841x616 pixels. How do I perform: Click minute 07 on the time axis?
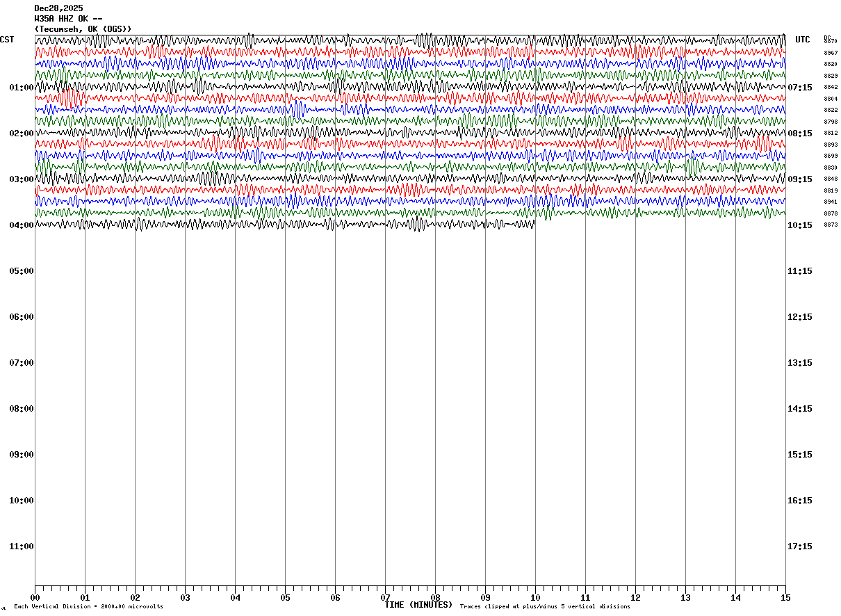click(x=385, y=597)
